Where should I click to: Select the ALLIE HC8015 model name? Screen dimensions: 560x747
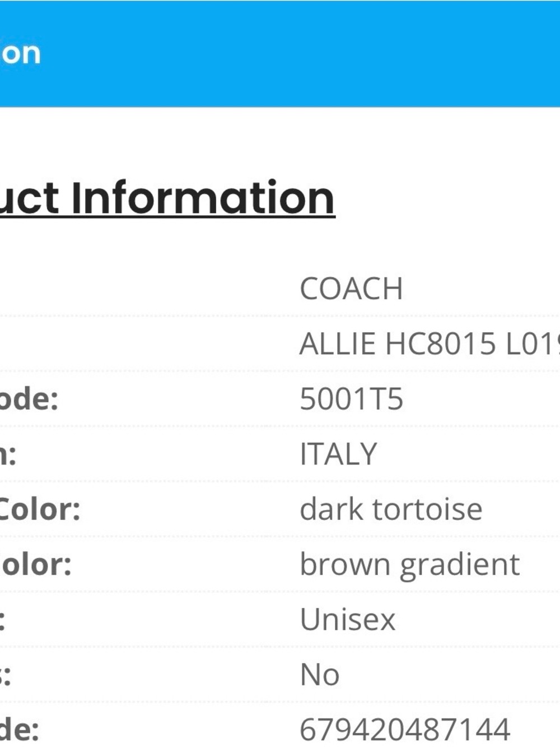point(430,344)
